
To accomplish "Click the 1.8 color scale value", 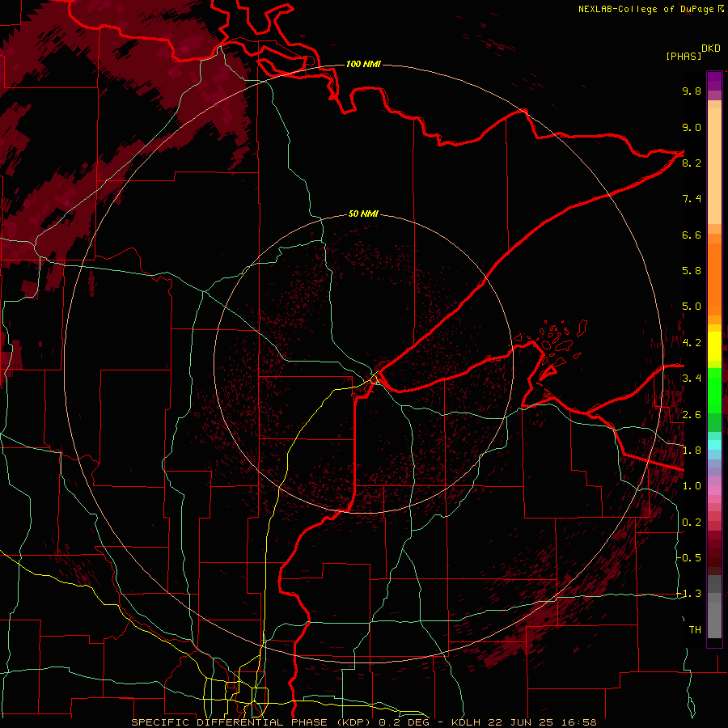I will [692, 451].
